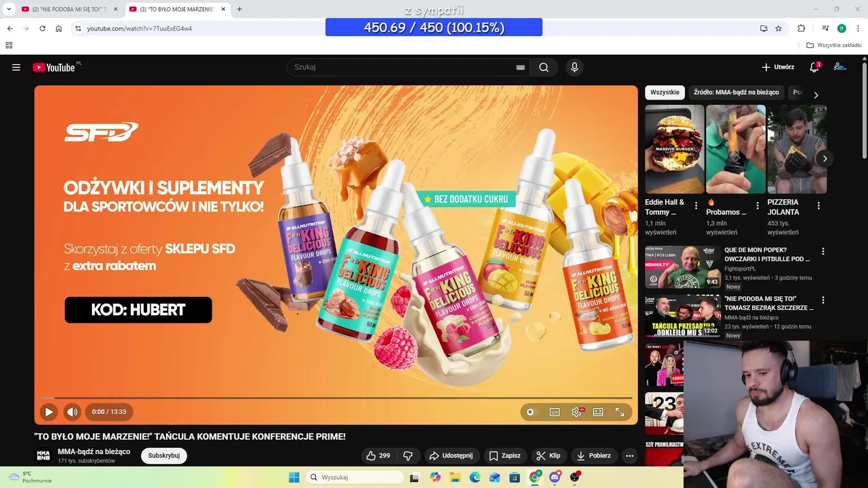The height and width of the screenshot is (488, 868).
Task: Open options for Eddie Hall & Tommy short
Action: [696, 206]
